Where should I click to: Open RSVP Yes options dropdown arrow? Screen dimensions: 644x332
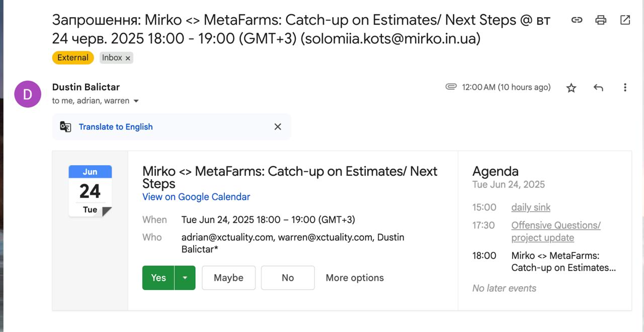185,278
